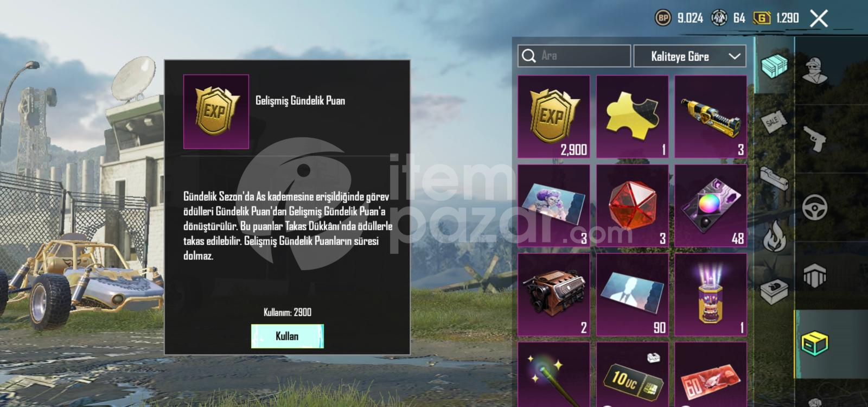This screenshot has width=868, height=407.
Task: Select the 10 UC voucher item
Action: [x=633, y=374]
